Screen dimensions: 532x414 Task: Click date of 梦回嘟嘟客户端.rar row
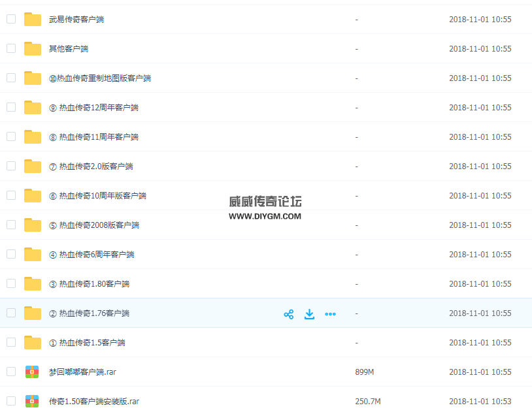click(480, 372)
